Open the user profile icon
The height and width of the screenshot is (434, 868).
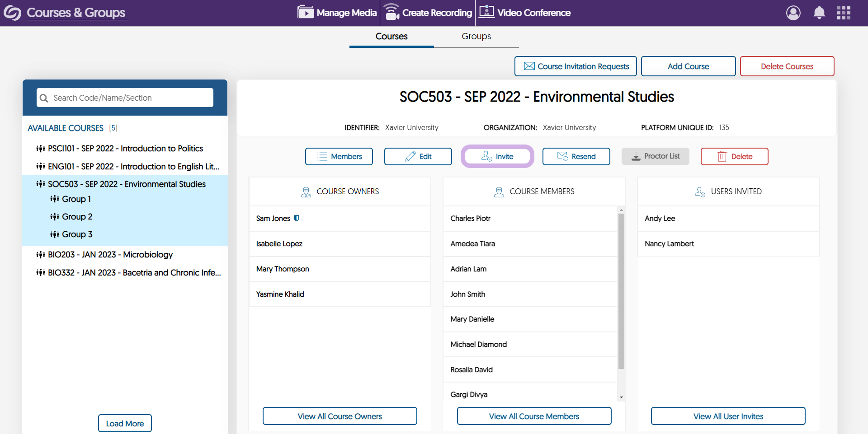[793, 13]
